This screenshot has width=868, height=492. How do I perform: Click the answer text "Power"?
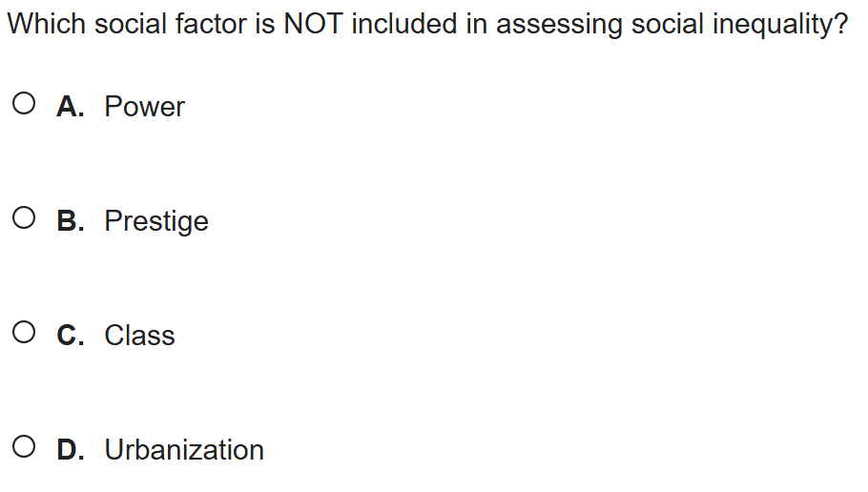pos(144,107)
